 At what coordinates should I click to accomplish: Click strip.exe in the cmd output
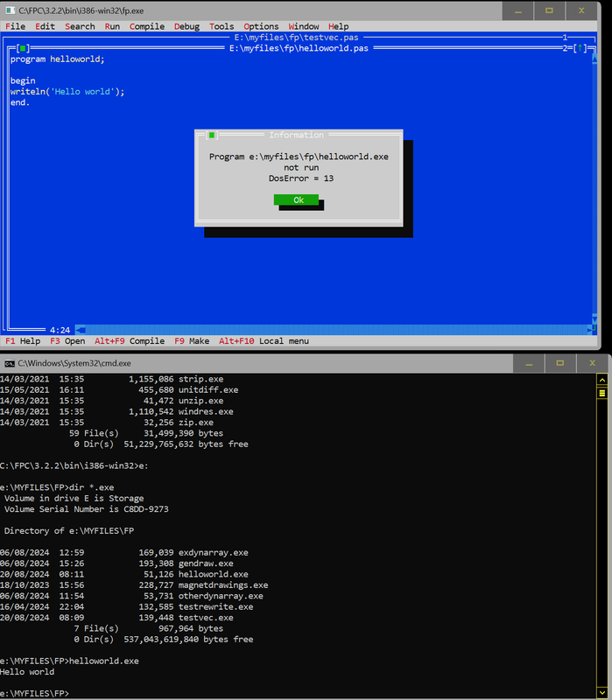point(200,379)
